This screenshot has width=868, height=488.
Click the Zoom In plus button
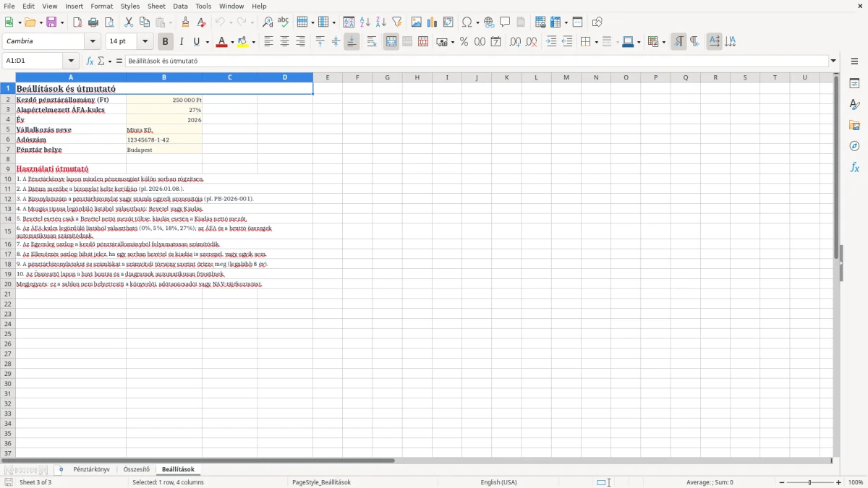(839, 482)
